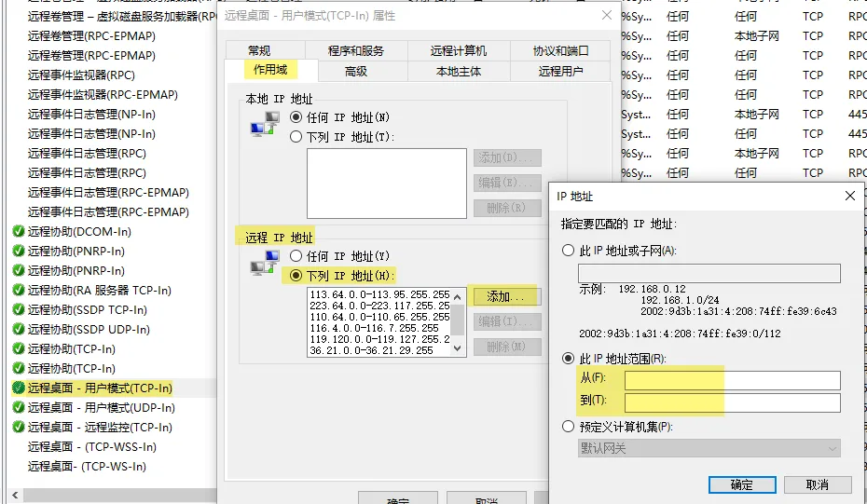Open the 默认网关 predefined set dropdown

pos(709,448)
